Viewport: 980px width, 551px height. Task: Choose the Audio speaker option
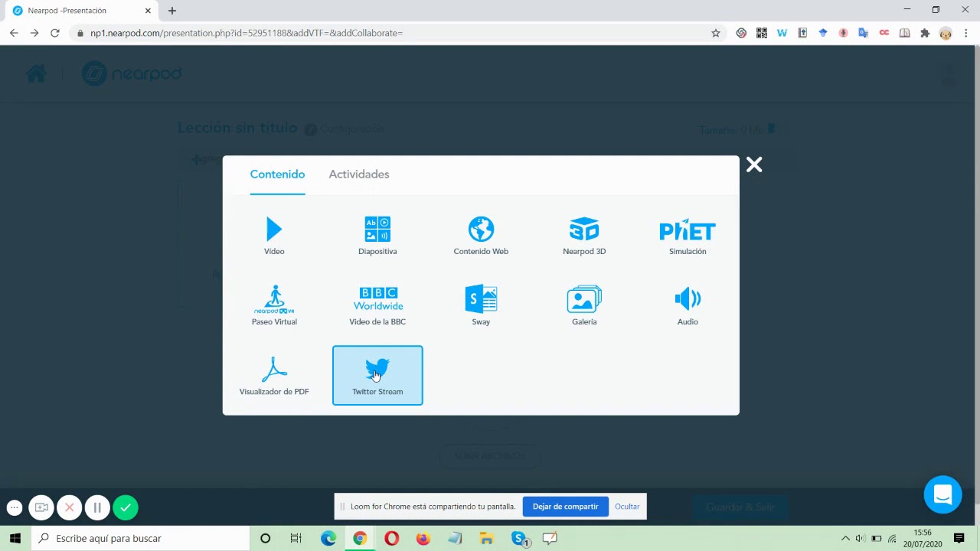coord(688,305)
